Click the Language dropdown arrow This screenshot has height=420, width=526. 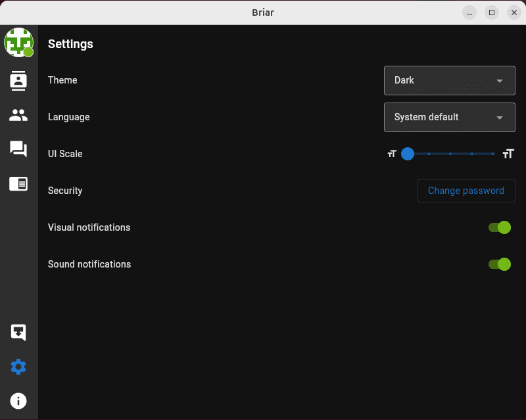[500, 118]
